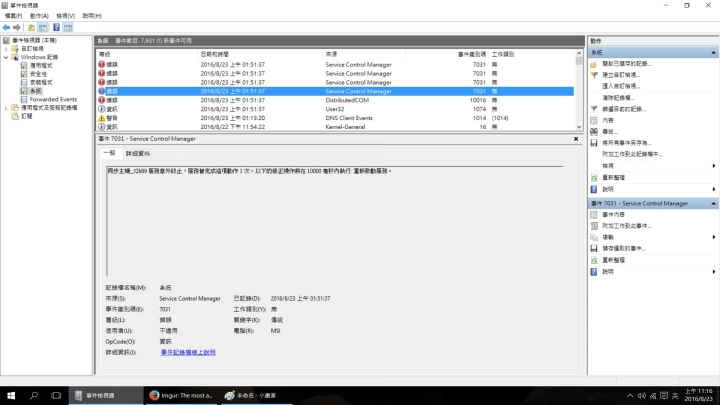
Task: Click the up-folder toolbar icon
Action: pos(31,28)
